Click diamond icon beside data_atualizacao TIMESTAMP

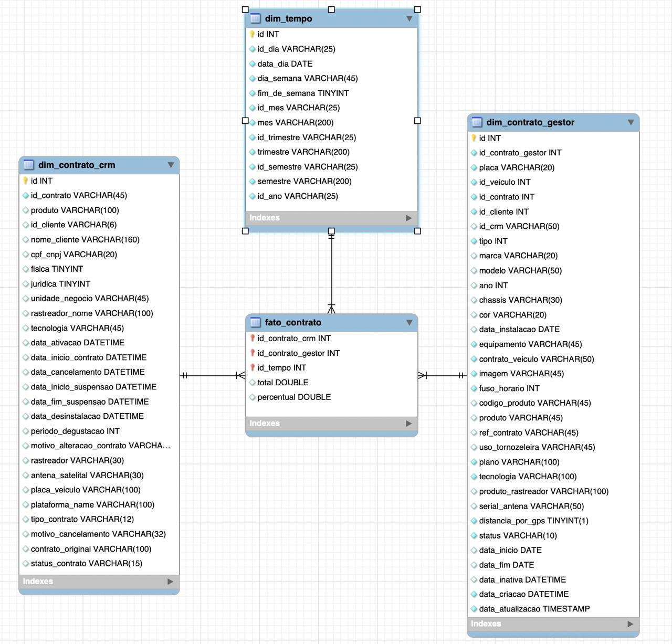coord(474,609)
